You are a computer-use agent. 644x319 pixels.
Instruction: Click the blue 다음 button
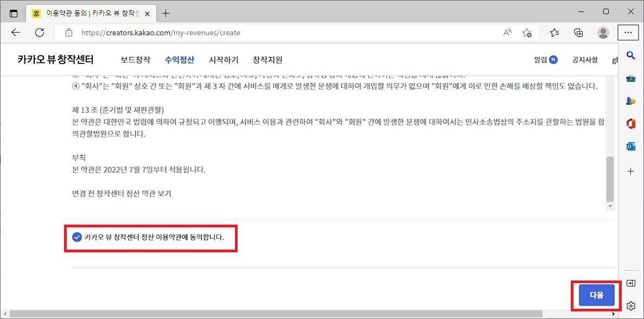pos(596,295)
